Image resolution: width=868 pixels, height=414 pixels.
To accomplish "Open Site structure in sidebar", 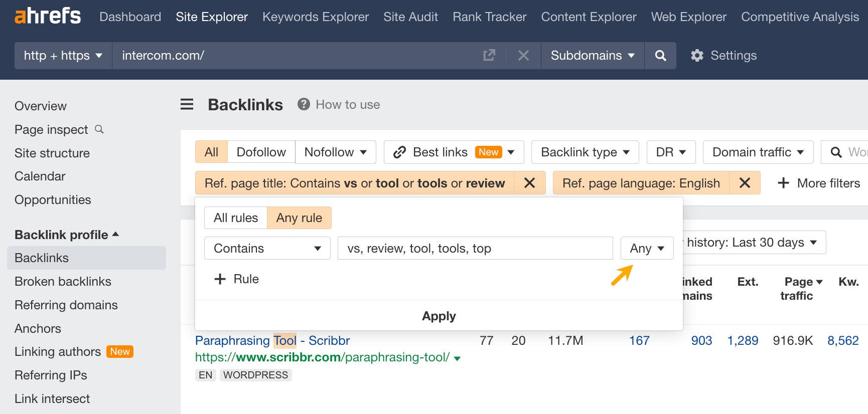I will click(x=52, y=153).
